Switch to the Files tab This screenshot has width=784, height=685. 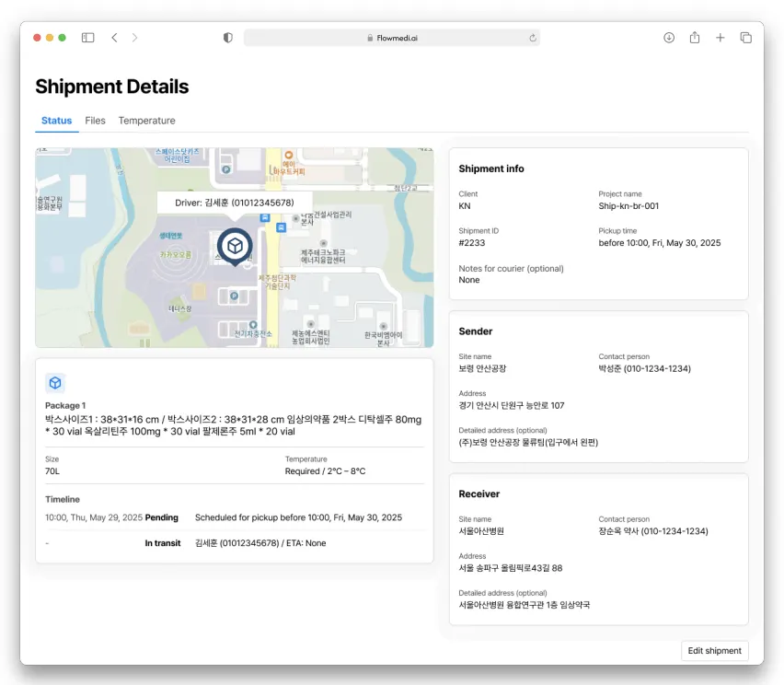tap(95, 121)
